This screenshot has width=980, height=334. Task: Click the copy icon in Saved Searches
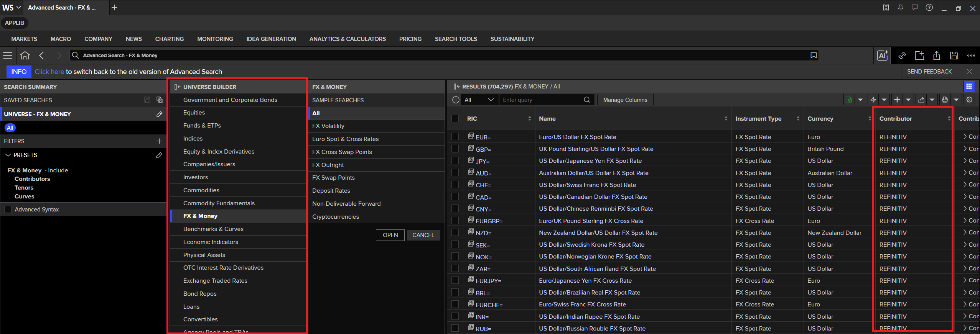(160, 100)
